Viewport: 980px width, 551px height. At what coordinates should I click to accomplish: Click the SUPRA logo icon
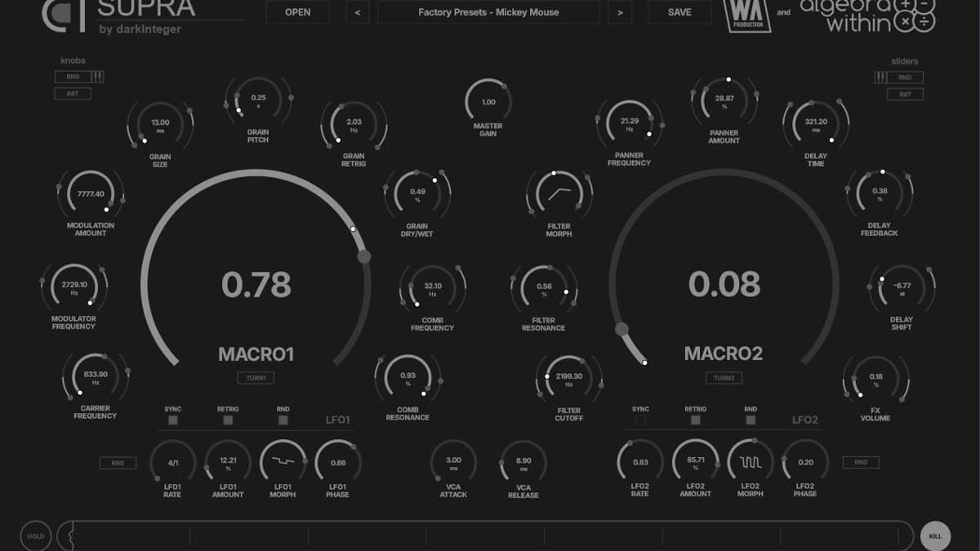tap(65, 15)
